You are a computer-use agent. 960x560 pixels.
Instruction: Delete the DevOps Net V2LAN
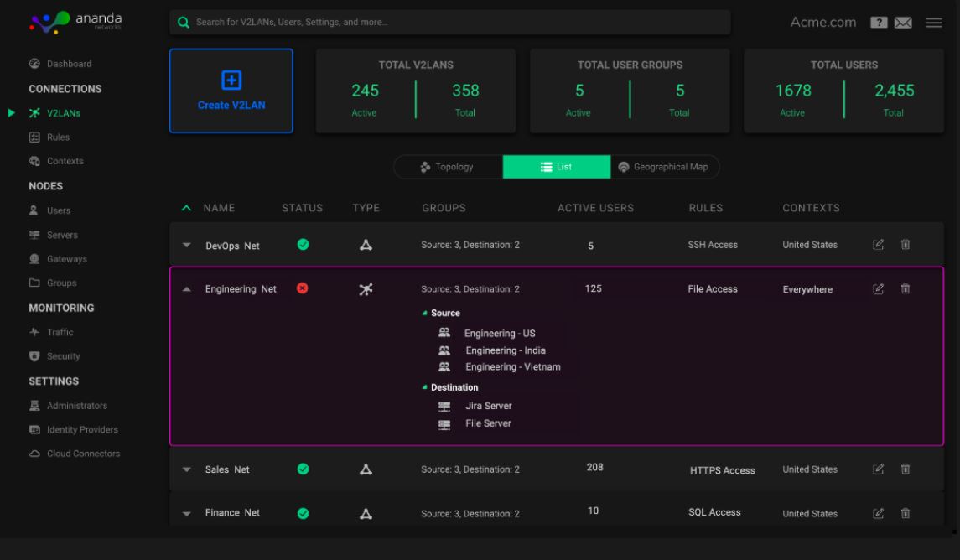905,245
